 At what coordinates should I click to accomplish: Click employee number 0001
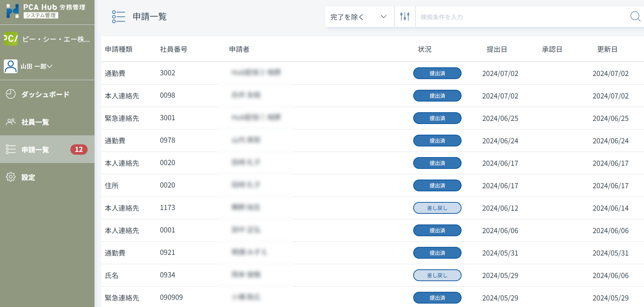pyautogui.click(x=167, y=230)
